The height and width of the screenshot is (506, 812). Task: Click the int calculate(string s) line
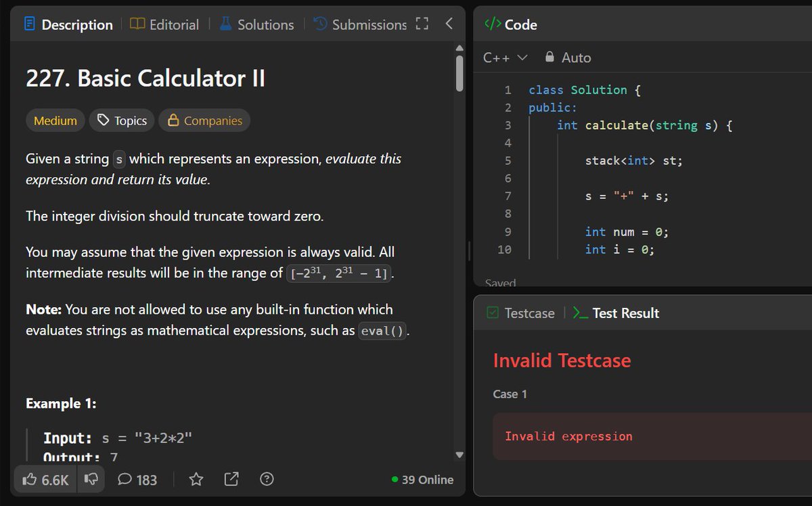coord(645,125)
